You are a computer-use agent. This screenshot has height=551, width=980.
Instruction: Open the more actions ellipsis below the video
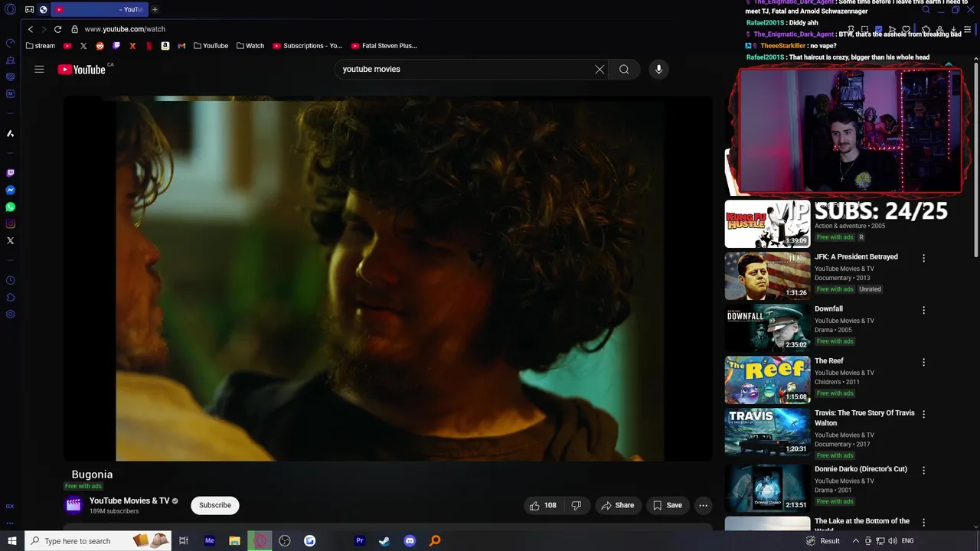pyautogui.click(x=703, y=505)
